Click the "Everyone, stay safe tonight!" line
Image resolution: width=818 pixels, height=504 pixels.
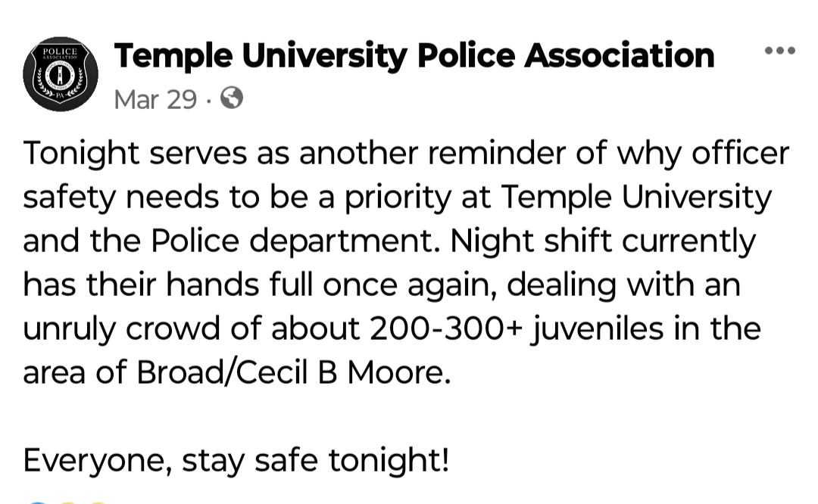pos(236,461)
